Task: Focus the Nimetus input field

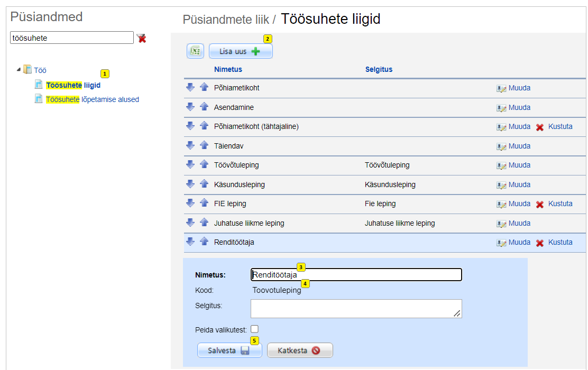Action: point(356,275)
